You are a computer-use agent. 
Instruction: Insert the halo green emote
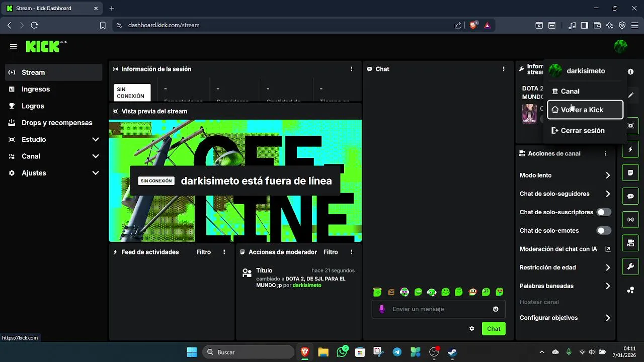(x=377, y=292)
